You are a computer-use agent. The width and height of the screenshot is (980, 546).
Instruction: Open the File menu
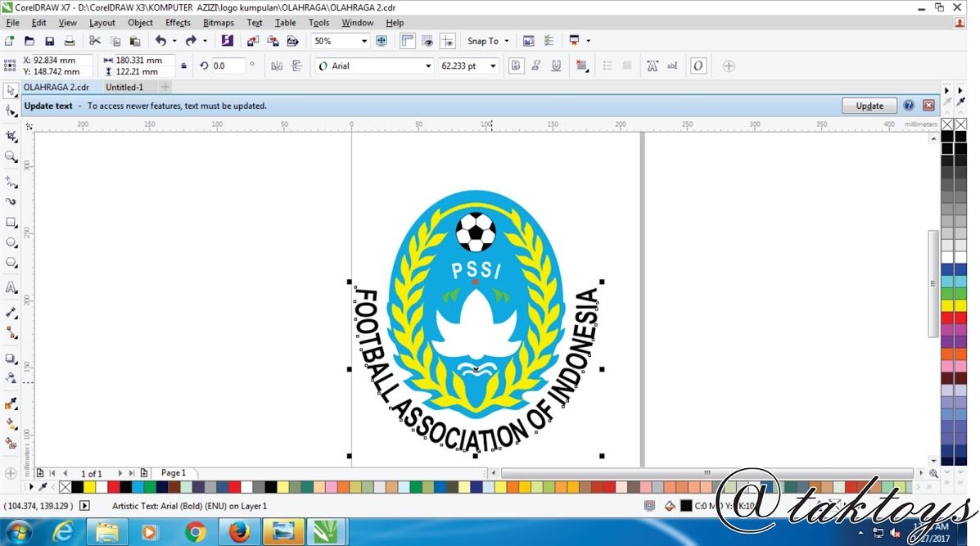12,22
